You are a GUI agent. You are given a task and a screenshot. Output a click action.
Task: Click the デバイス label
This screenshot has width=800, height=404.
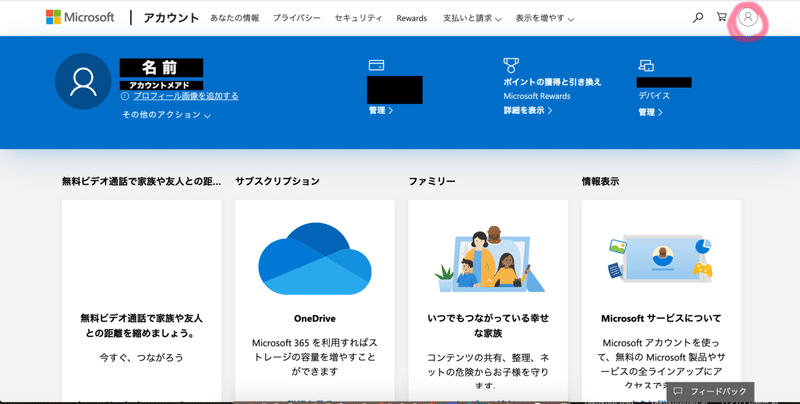tap(654, 96)
